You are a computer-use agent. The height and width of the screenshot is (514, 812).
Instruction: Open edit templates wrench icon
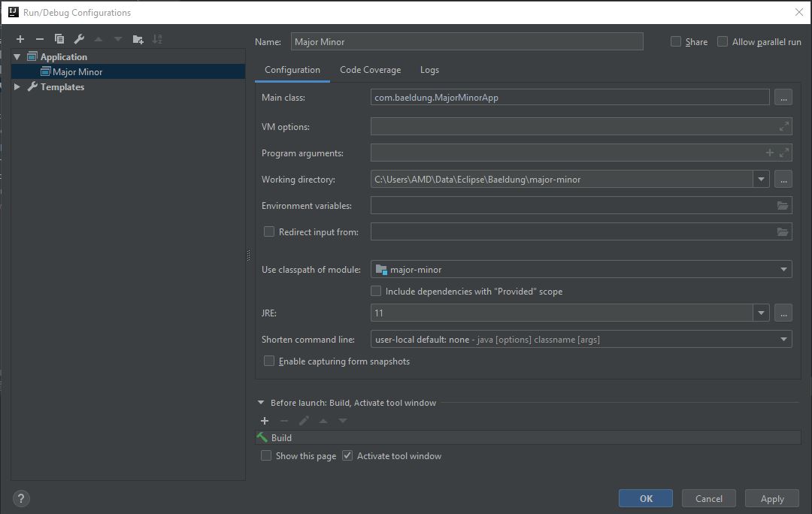click(79, 39)
